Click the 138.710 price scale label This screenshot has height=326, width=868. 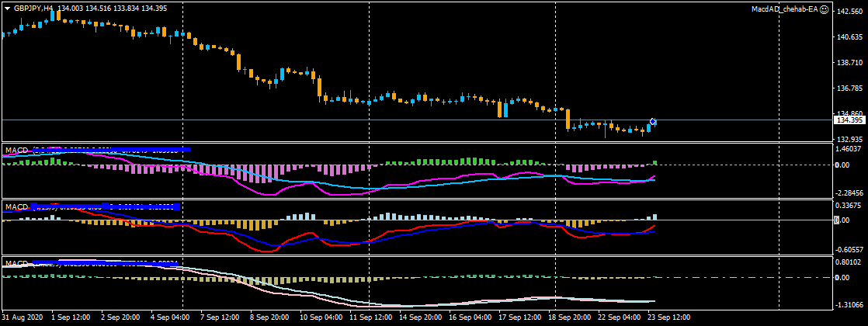tap(849, 64)
